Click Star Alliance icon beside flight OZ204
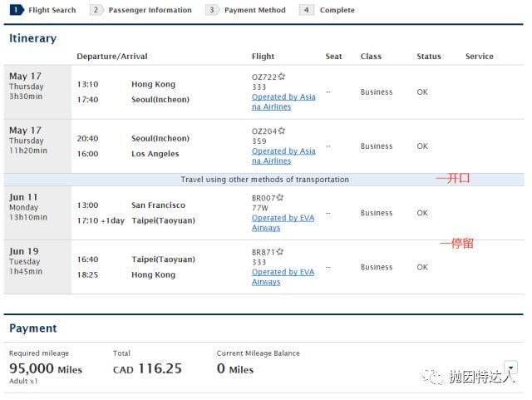 tap(282, 131)
